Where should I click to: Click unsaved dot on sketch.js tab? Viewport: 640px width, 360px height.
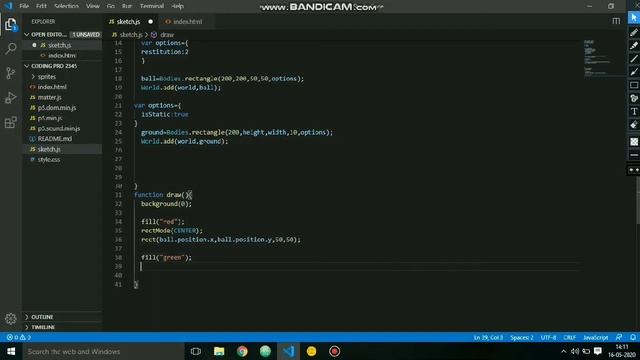pos(151,21)
